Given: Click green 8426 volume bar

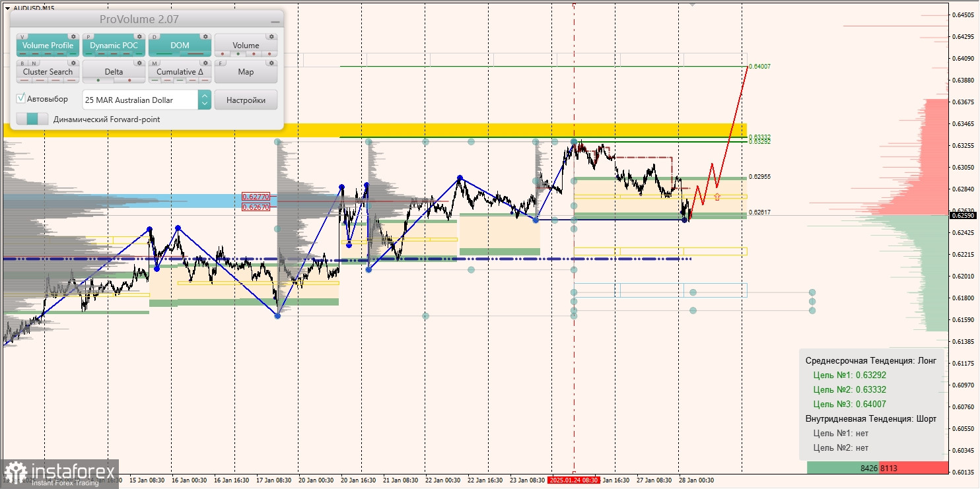Looking at the screenshot, I should coord(843,468).
